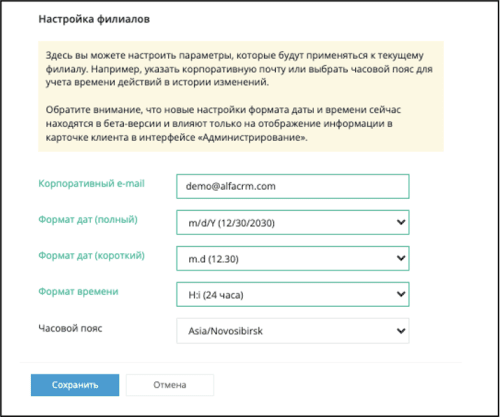Click the Формат времени label

tap(78, 292)
